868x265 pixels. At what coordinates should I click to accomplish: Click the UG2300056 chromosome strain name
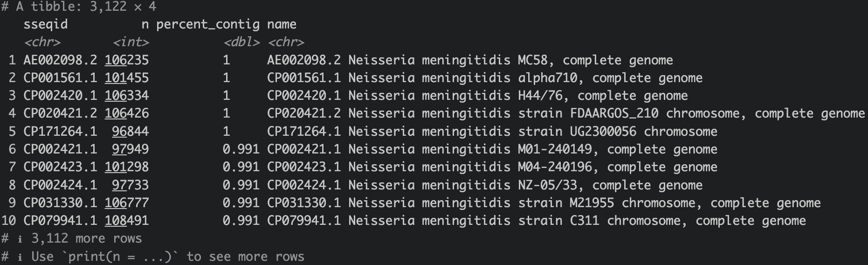[492, 132]
